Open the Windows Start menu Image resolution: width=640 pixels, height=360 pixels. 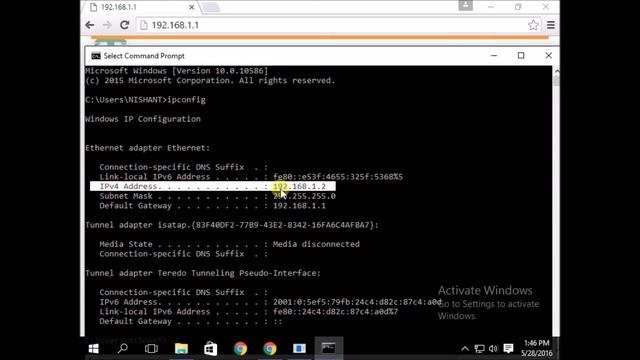[93, 348]
